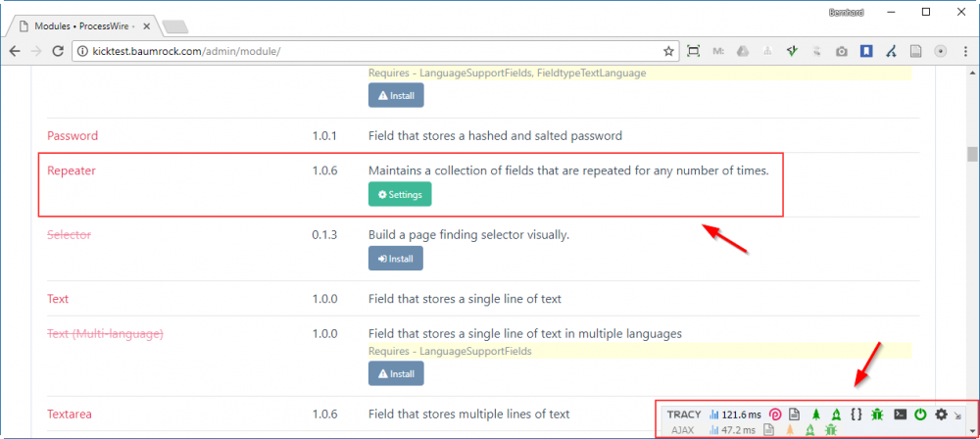Click the page vertical scrollbar thumb
The image size is (980, 439).
[x=971, y=154]
